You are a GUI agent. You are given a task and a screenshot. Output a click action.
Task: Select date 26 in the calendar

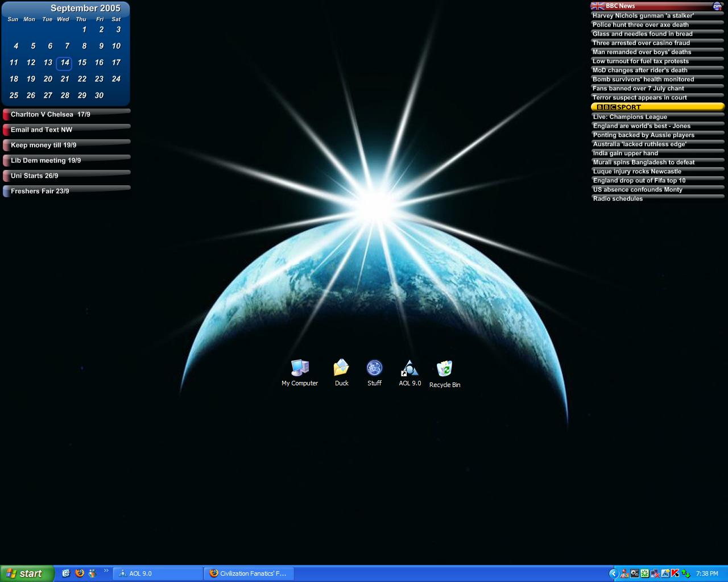[x=31, y=95]
